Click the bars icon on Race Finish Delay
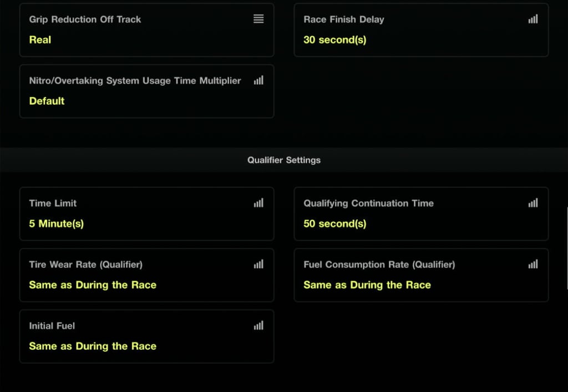Viewport: 568px width, 392px height. (x=533, y=19)
